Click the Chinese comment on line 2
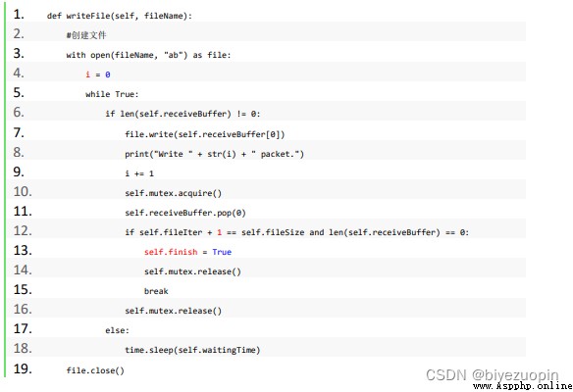Image resolution: width=573 pixels, height=392 pixels. pyautogui.click(x=86, y=35)
